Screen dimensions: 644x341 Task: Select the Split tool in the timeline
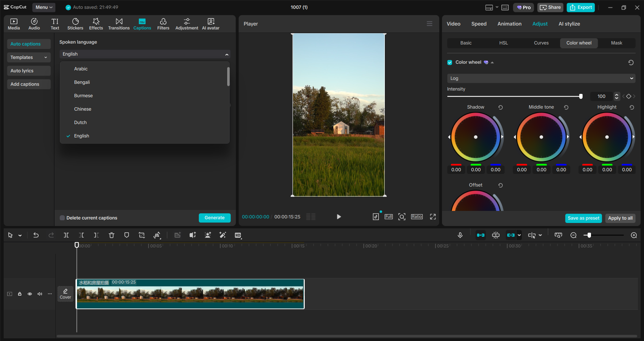(x=66, y=235)
